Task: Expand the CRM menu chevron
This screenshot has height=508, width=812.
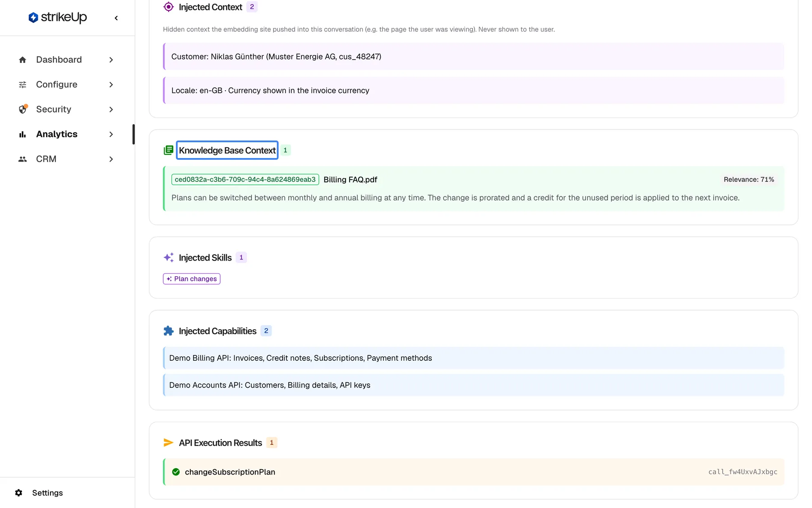Action: 111,159
